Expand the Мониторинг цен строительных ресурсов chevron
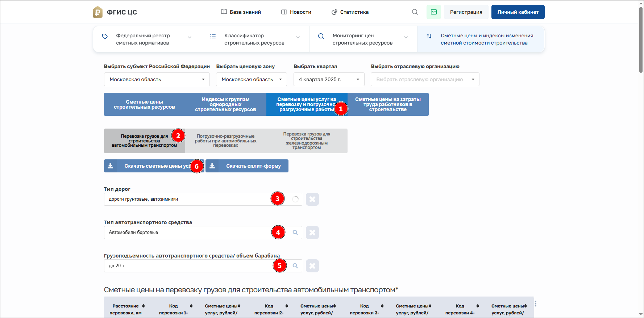 pyautogui.click(x=406, y=37)
